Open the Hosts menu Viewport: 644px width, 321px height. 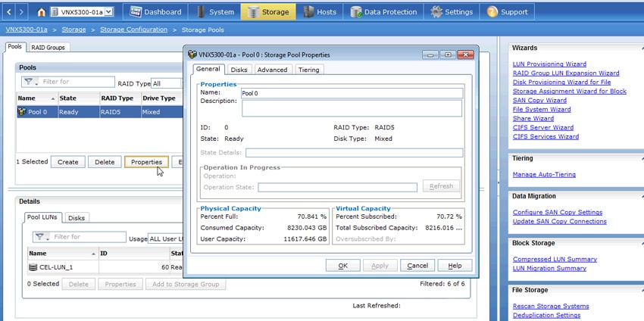(319, 12)
